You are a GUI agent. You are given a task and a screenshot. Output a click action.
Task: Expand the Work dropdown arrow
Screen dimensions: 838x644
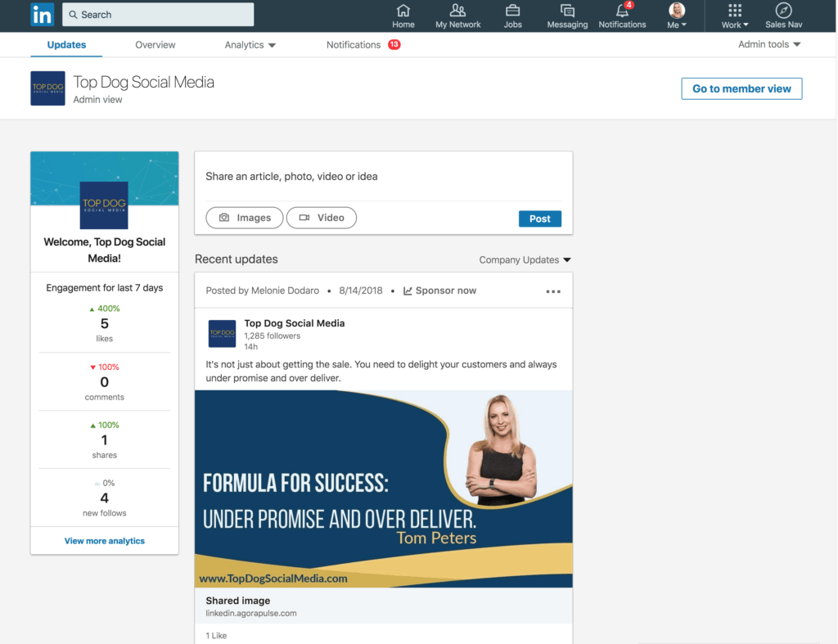[x=746, y=25]
